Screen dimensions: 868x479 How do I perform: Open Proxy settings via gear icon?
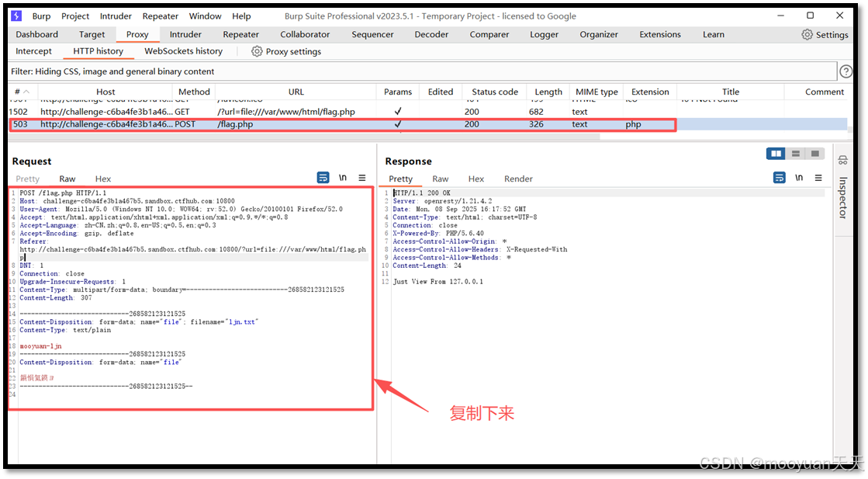click(256, 51)
